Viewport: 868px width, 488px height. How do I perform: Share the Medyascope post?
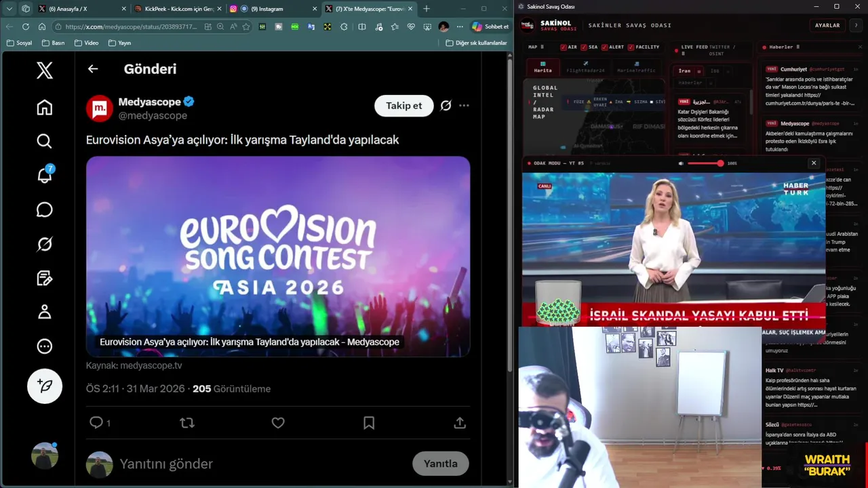(460, 422)
